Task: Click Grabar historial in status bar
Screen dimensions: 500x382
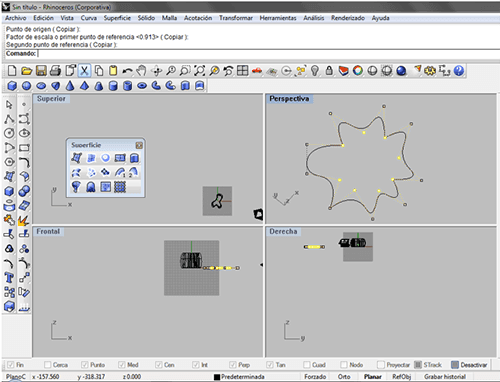Action: [x=445, y=377]
